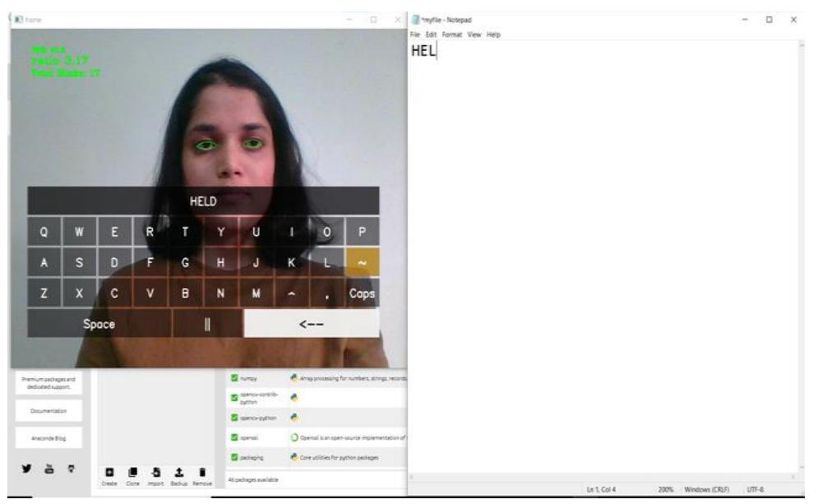Click the Notepad horizontal scrollbar
Viewport: 818px width, 504px height.
[x=603, y=477]
